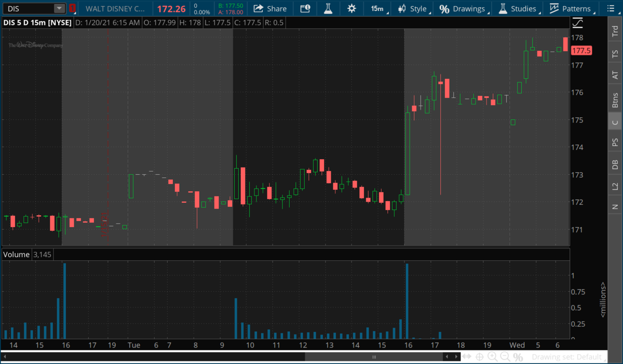Viewport: 623px width, 364px height.
Task: Select the C sidebar tab
Action: [x=615, y=122]
